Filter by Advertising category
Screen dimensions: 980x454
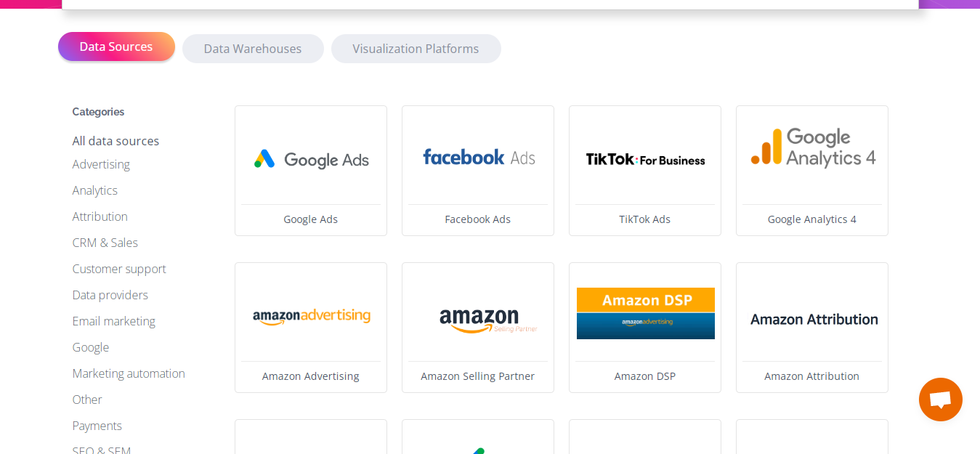101,164
